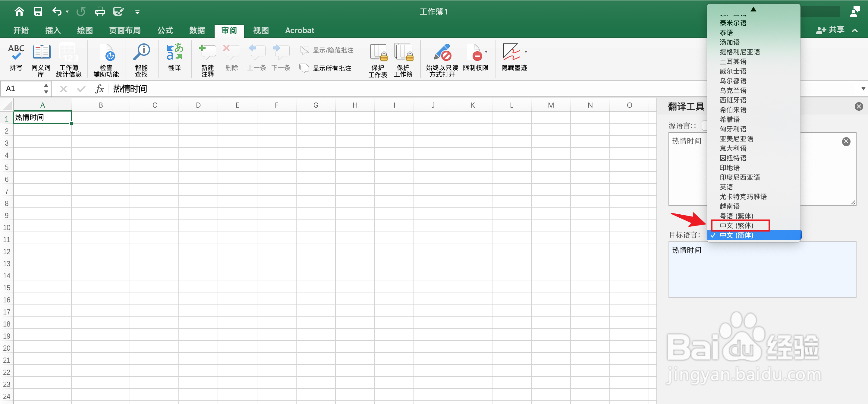
Task: Toggle 显示/隐藏批注 comment visibility
Action: [327, 50]
